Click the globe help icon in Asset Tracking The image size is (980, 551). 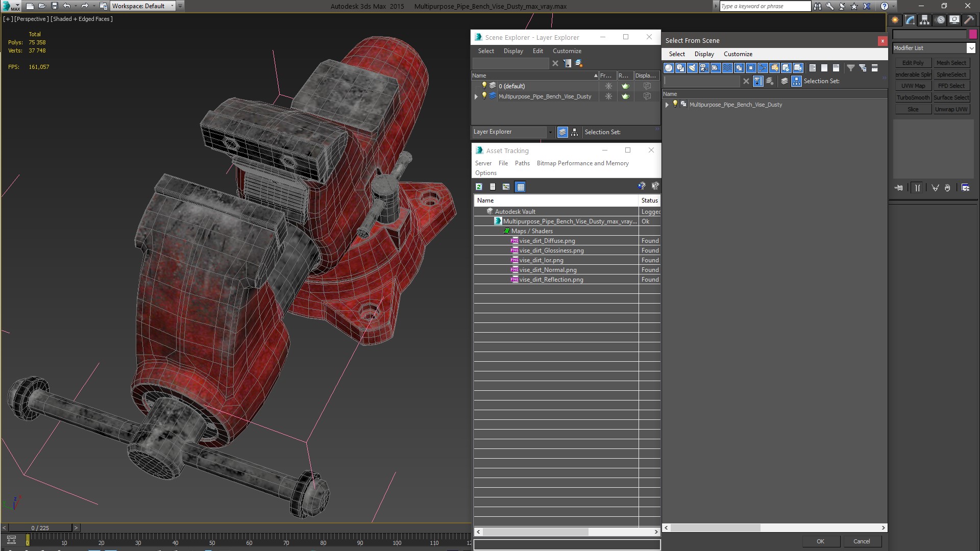coord(642,186)
